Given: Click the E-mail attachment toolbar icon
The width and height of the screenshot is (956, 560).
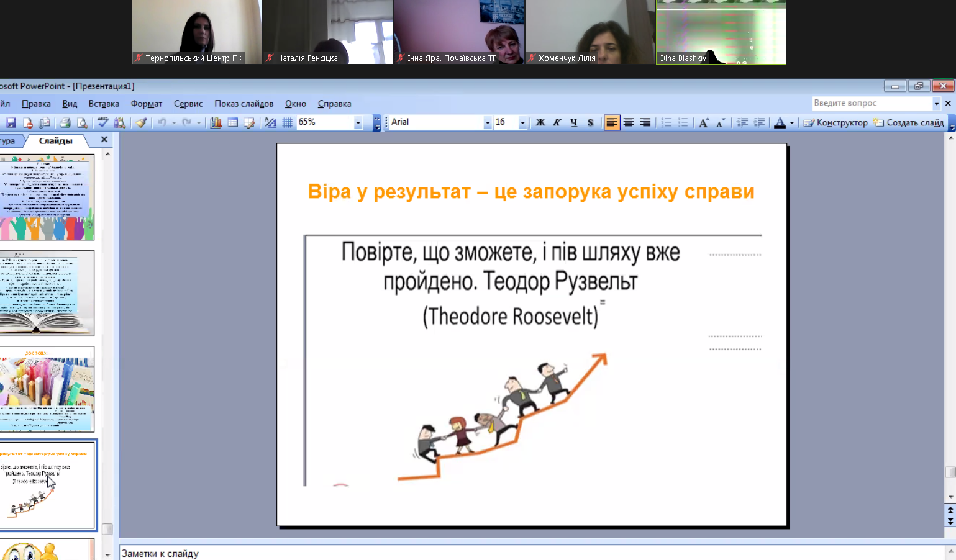Looking at the screenshot, I should (x=44, y=122).
